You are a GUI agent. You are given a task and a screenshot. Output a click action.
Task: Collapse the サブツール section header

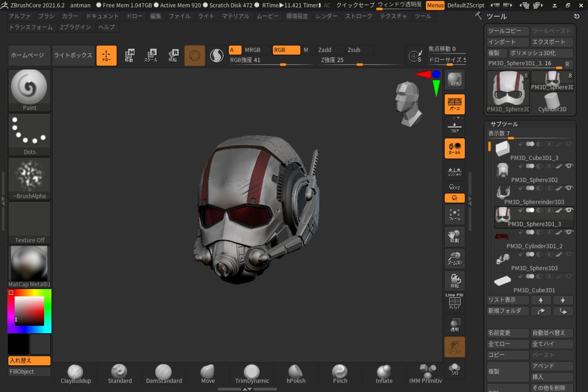coord(504,124)
